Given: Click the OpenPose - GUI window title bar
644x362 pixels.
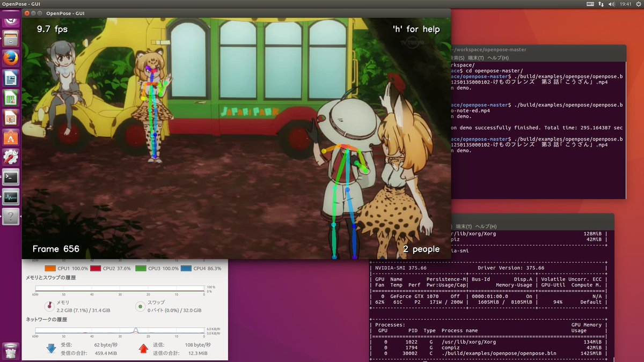Looking at the screenshot, I should (236, 13).
